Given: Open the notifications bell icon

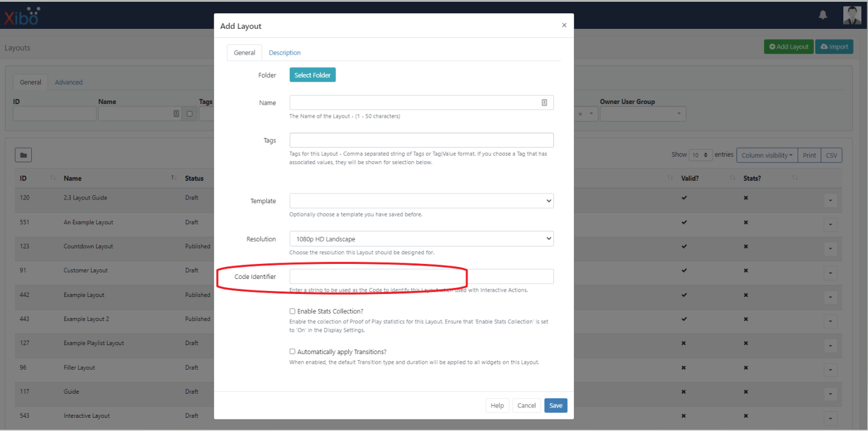Looking at the screenshot, I should (x=823, y=14).
